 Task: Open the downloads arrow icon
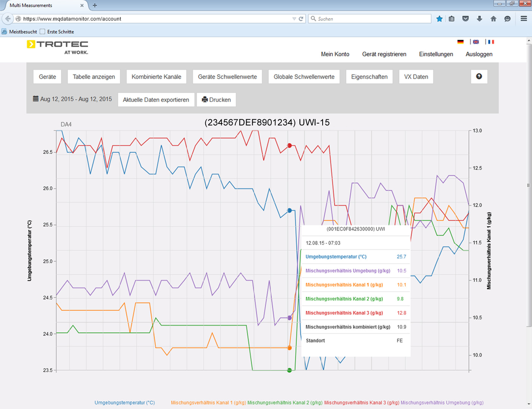pyautogui.click(x=480, y=19)
